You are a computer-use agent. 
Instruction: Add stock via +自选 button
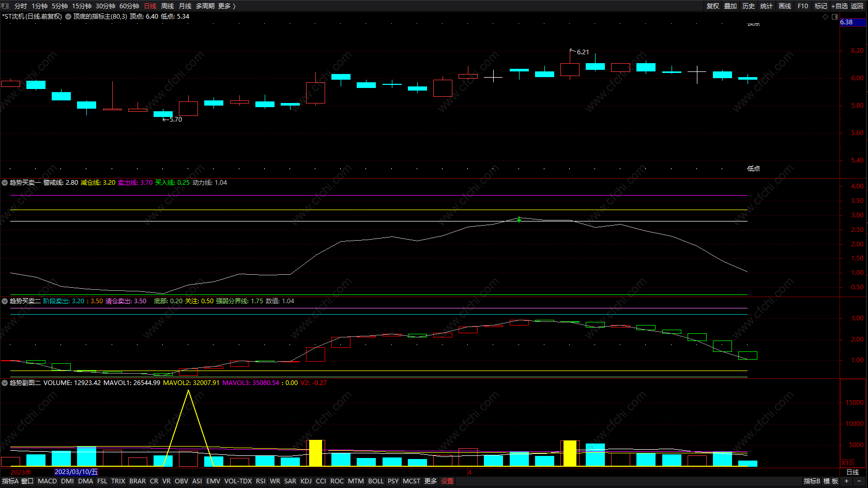[839, 6]
